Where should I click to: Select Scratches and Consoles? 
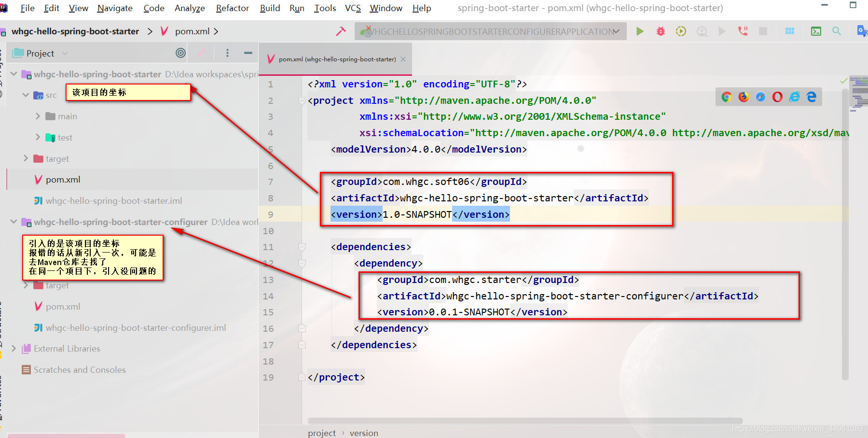coord(80,369)
